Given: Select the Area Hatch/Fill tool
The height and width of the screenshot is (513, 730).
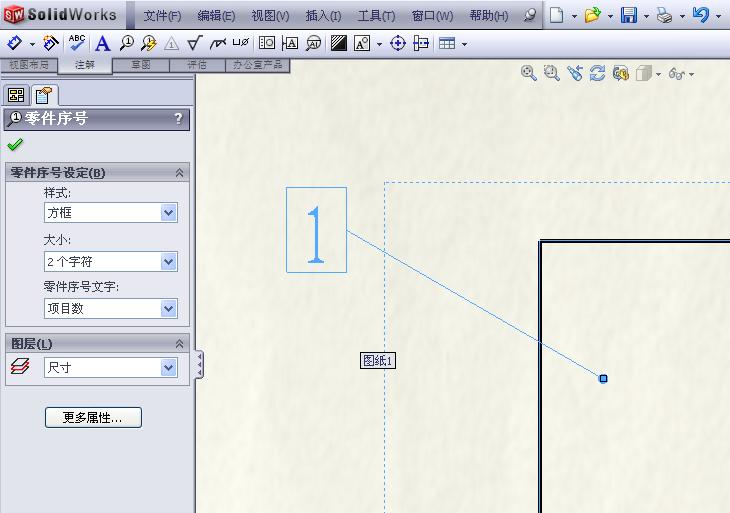Looking at the screenshot, I should [338, 43].
